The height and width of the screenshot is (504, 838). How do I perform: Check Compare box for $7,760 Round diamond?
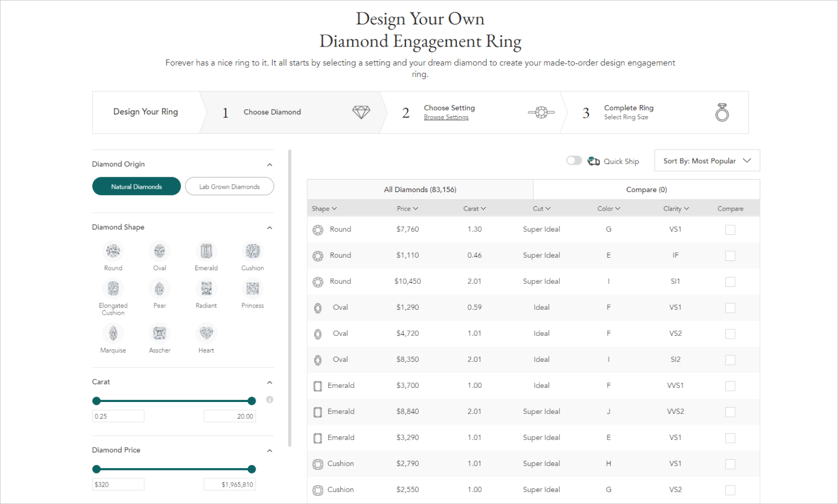point(730,229)
